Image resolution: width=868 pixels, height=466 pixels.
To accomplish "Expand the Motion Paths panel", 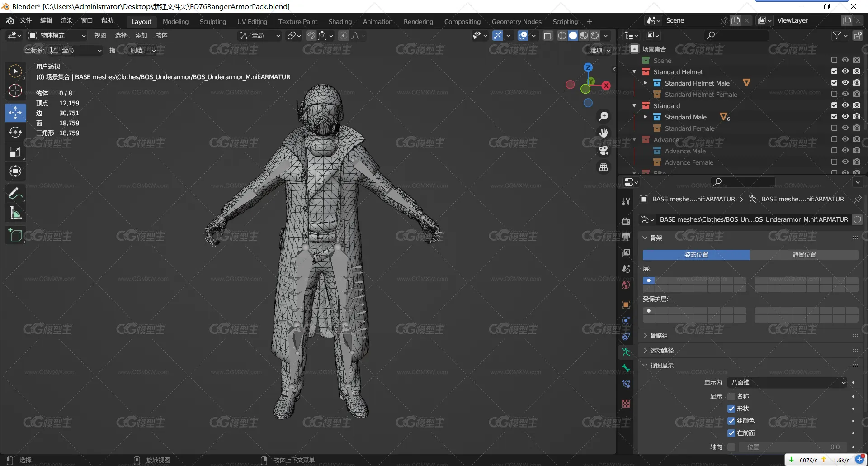I will click(661, 351).
